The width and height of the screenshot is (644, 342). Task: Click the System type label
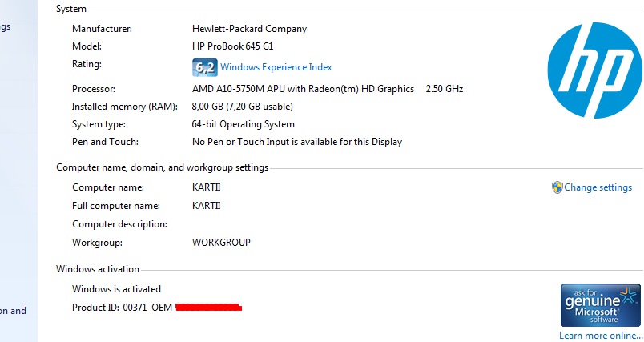click(99, 124)
